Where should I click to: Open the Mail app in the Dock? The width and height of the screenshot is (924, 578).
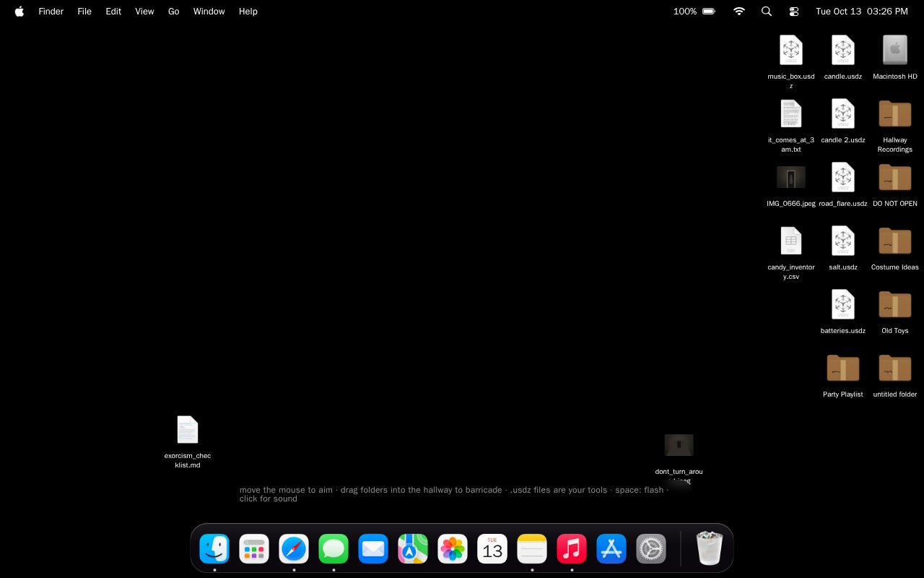pyautogui.click(x=373, y=549)
